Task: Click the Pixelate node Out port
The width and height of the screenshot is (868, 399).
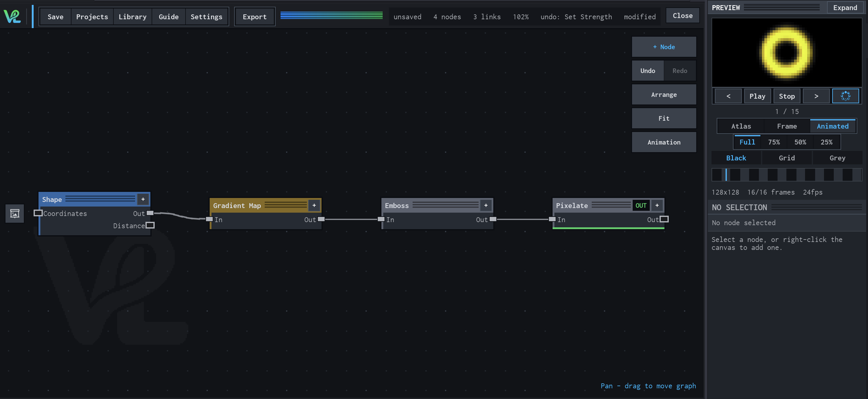Action: [x=664, y=219]
